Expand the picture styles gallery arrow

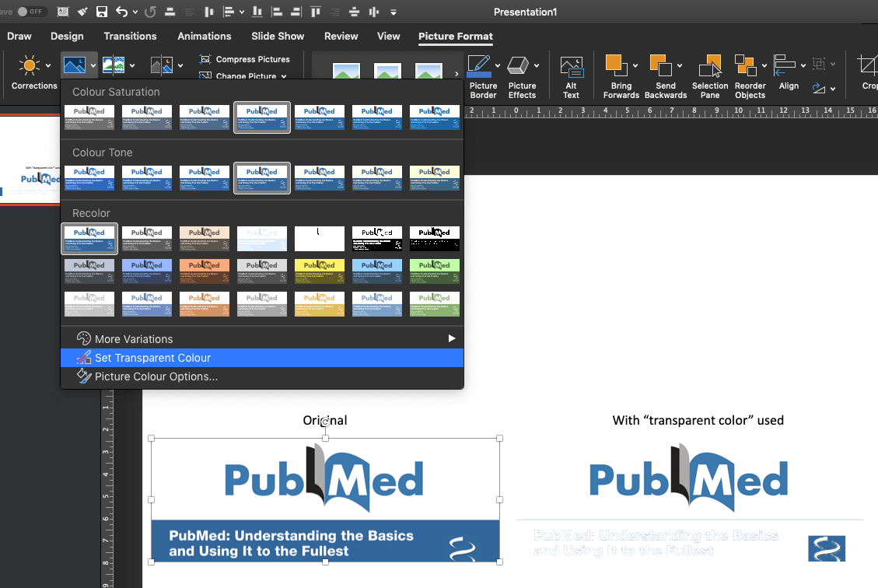456,73
